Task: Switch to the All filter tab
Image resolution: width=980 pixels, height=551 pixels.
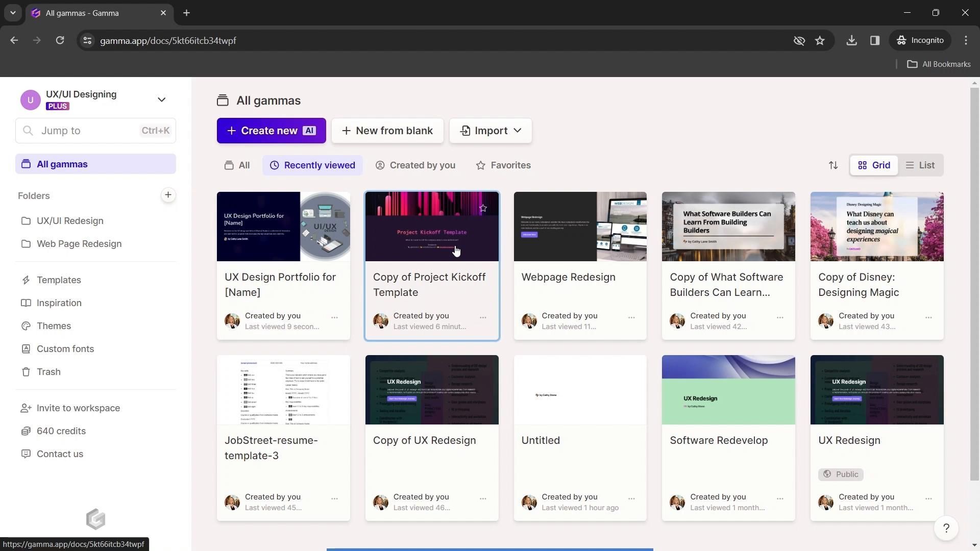Action: coord(237,165)
